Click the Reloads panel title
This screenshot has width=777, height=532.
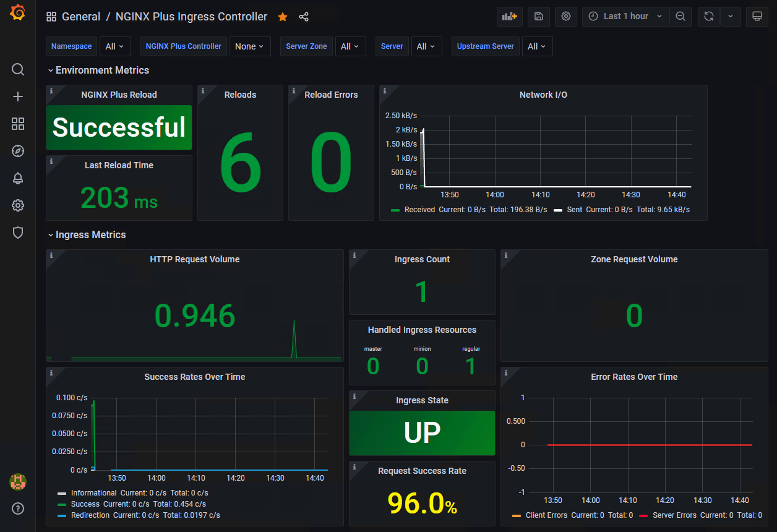coord(240,95)
